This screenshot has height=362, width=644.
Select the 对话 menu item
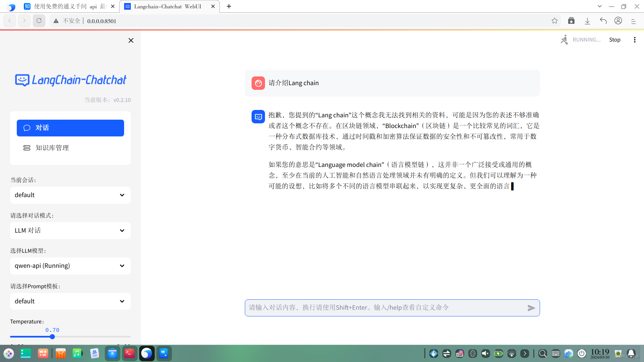click(70, 128)
